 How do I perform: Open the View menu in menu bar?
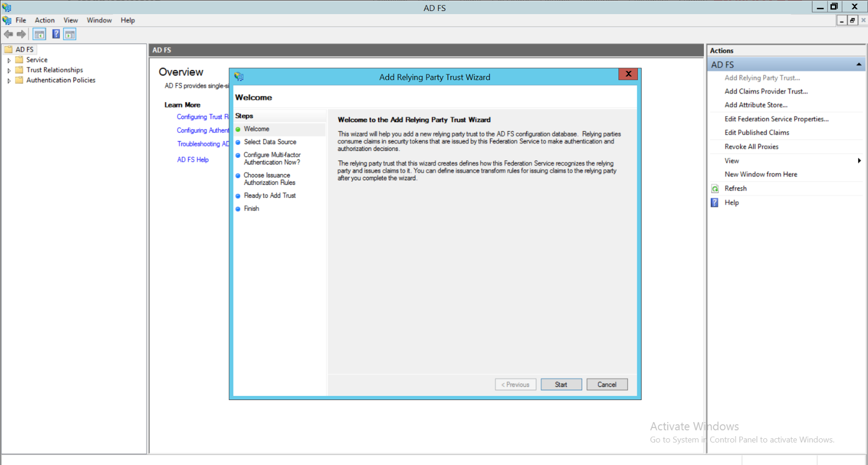(71, 20)
